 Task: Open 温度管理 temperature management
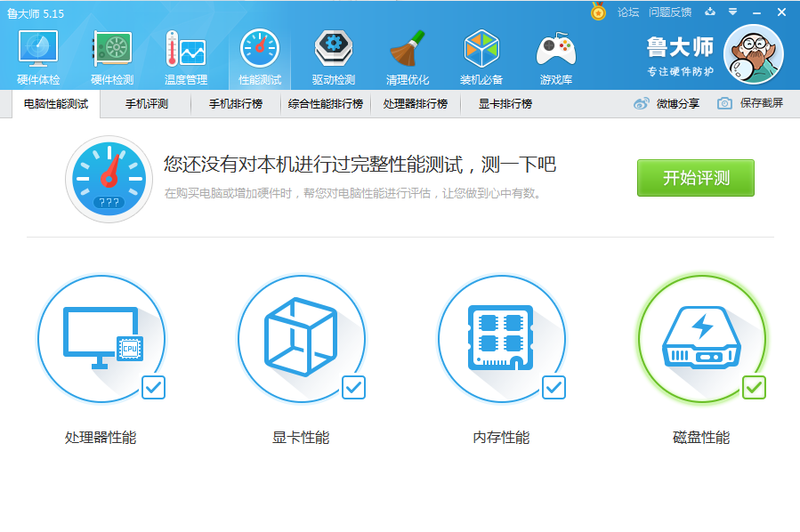point(186,57)
